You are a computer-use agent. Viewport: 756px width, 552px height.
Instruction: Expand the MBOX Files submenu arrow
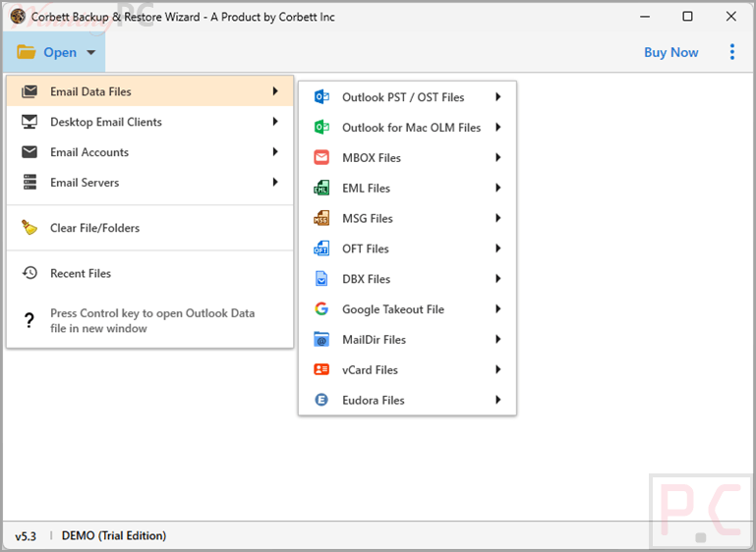[x=498, y=157]
